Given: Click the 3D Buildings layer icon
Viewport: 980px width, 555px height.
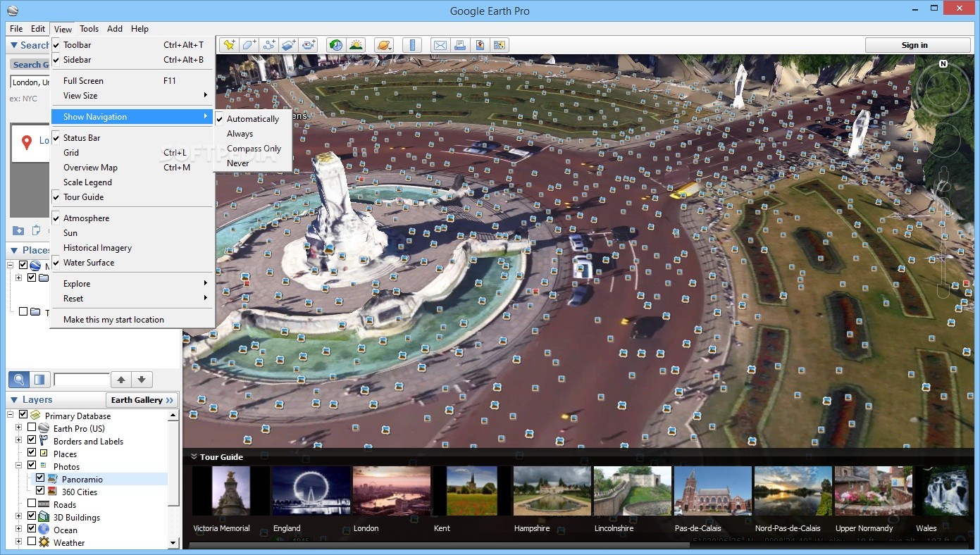Looking at the screenshot, I should pyautogui.click(x=44, y=517).
